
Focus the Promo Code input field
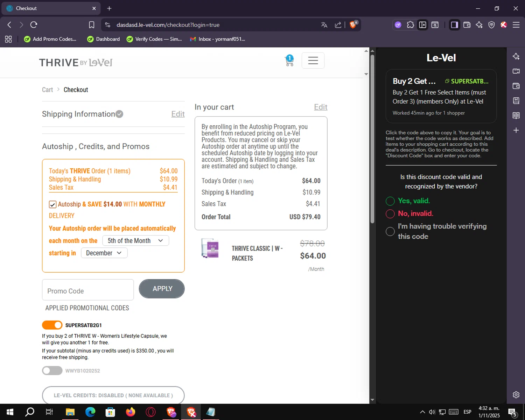[x=88, y=290]
